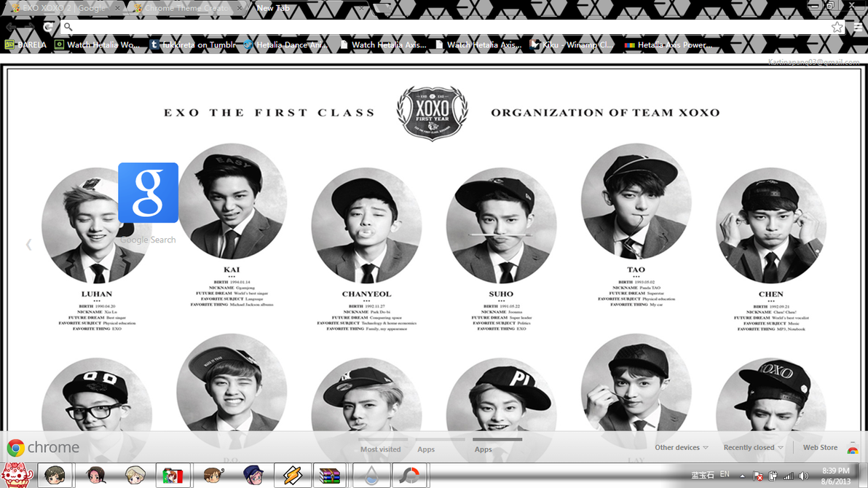Screen dimensions: 868x488
Task: Open the Italy flag folder taskbar icon
Action: [x=173, y=476]
